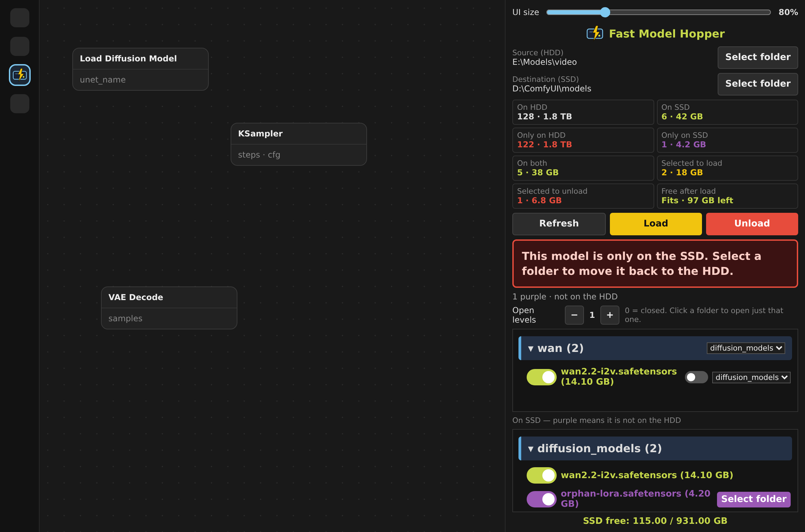
Task: Click the Fits · 97 GB left stat
Action: coord(727,196)
